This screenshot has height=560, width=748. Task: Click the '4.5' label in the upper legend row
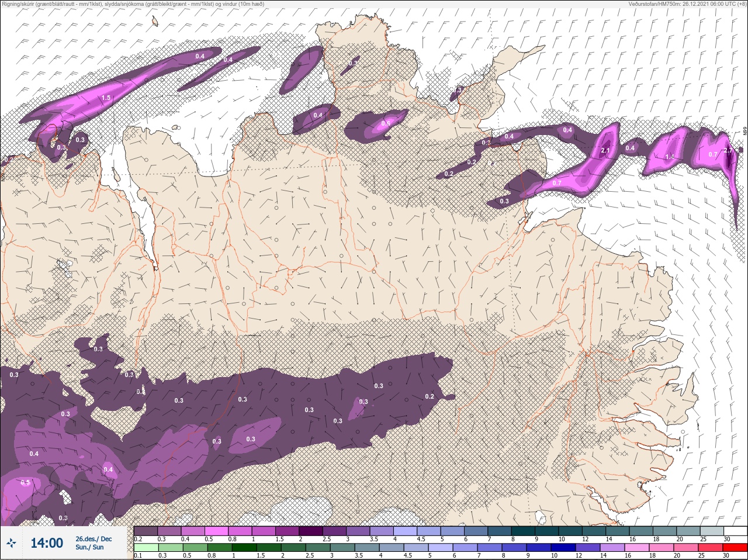click(x=421, y=539)
